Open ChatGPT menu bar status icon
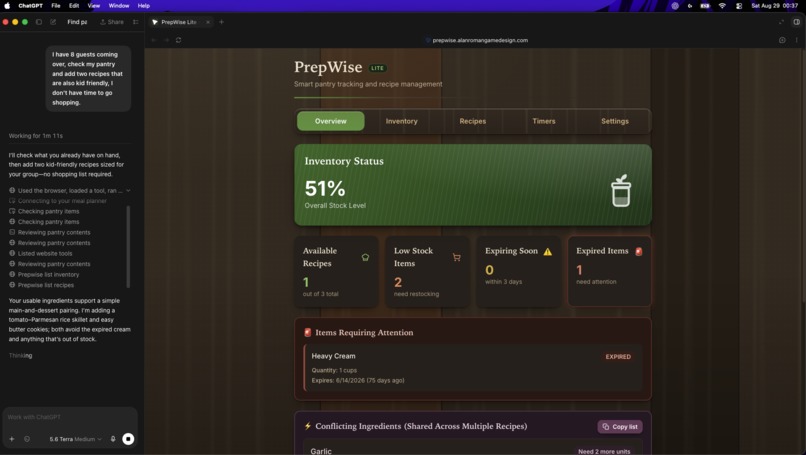806x455 pixels. 675,6
